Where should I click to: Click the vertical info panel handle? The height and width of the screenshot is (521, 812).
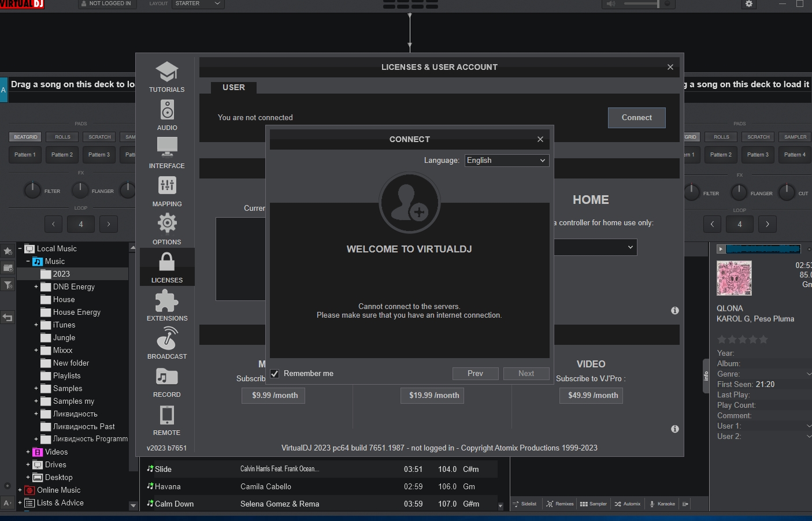point(706,376)
